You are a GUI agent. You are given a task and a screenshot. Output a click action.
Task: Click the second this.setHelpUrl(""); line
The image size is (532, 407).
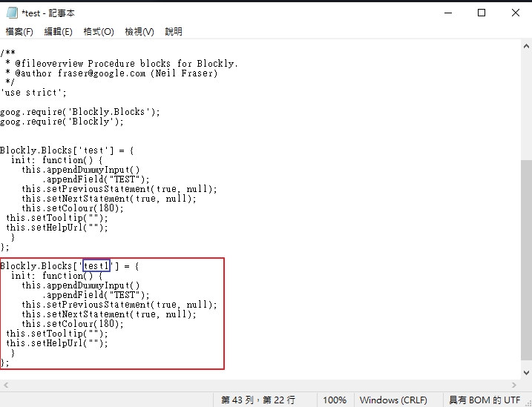click(57, 343)
